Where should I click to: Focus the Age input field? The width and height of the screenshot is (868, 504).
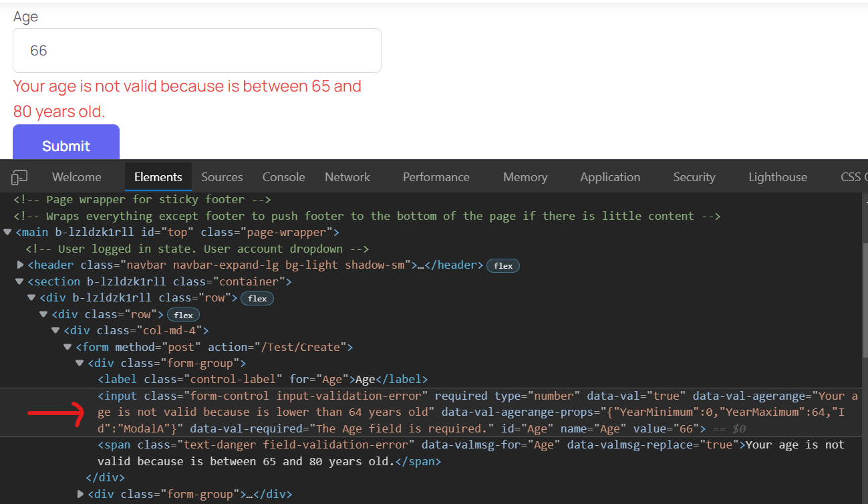[x=197, y=50]
